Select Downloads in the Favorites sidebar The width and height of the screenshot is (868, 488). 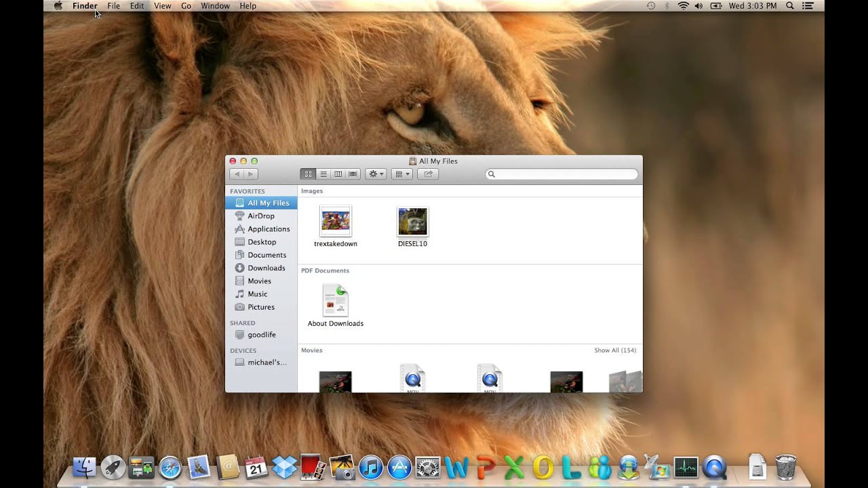(265, 268)
